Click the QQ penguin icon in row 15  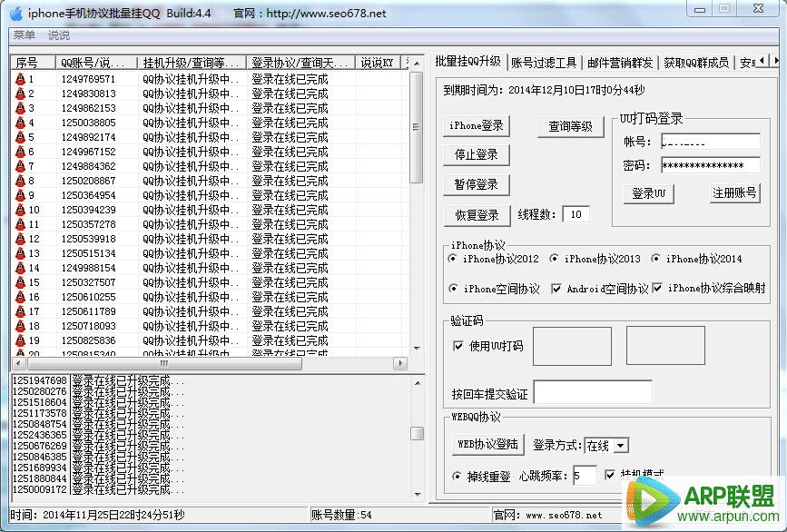pyautogui.click(x=21, y=282)
